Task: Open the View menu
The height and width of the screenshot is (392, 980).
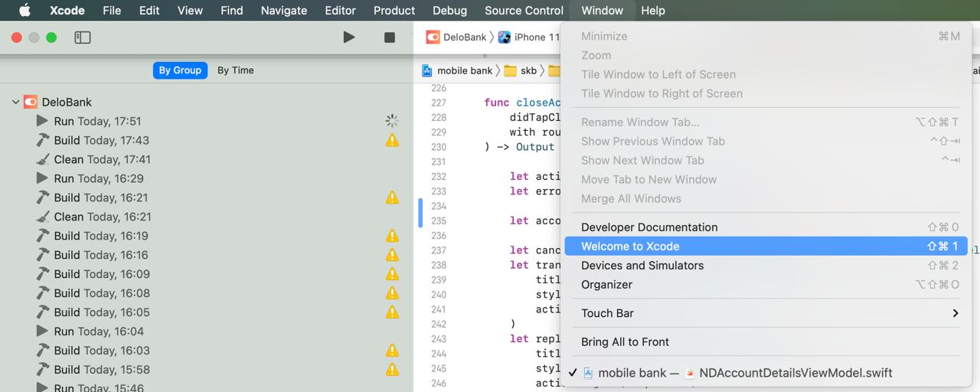Action: [190, 10]
